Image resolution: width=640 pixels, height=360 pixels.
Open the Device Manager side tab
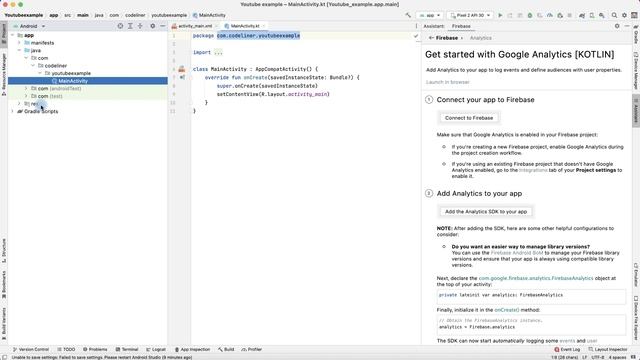tap(636, 70)
